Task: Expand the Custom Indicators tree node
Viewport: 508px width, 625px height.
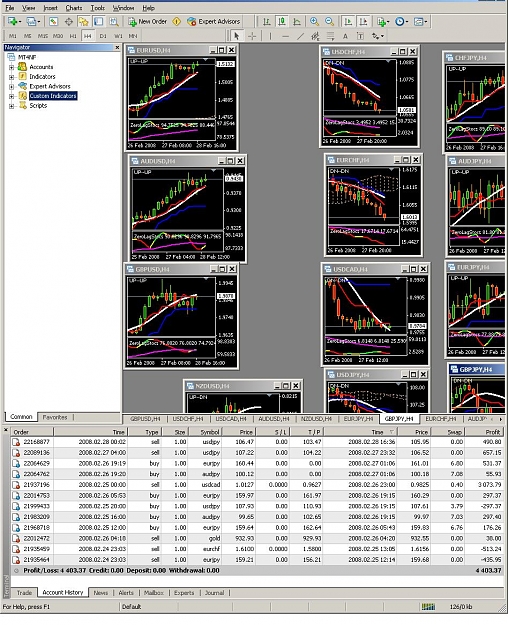Action: [x=12, y=96]
